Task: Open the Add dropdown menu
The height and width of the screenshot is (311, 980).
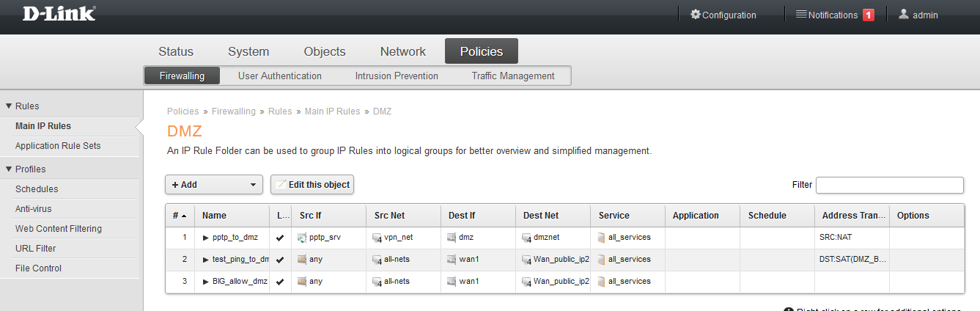Action: 213,185
